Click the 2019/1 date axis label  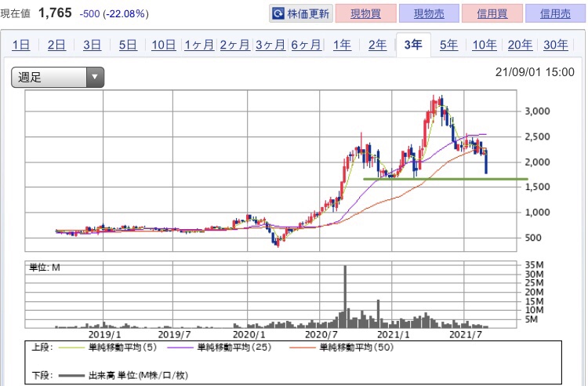click(104, 334)
